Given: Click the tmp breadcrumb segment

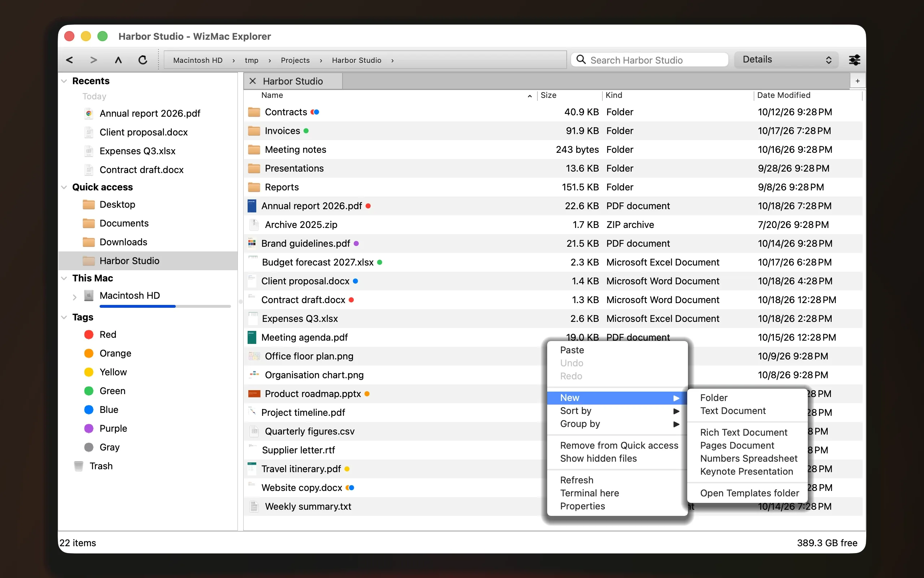Looking at the screenshot, I should [252, 60].
